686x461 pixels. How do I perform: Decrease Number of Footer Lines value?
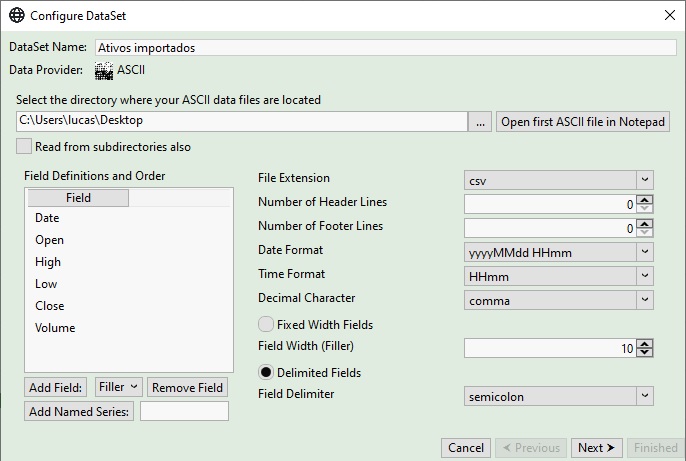click(645, 233)
